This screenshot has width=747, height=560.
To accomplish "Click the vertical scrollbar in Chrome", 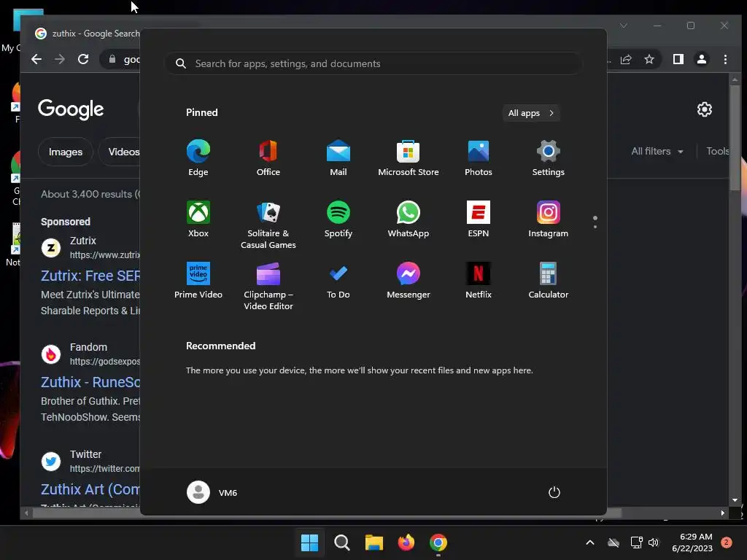I will click(735, 138).
